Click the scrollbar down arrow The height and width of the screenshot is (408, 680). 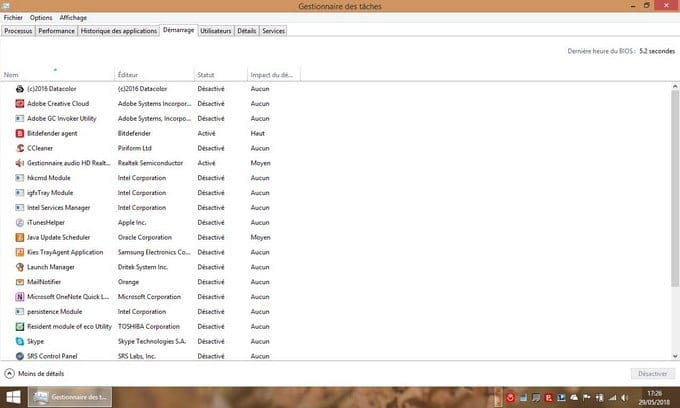(x=675, y=356)
